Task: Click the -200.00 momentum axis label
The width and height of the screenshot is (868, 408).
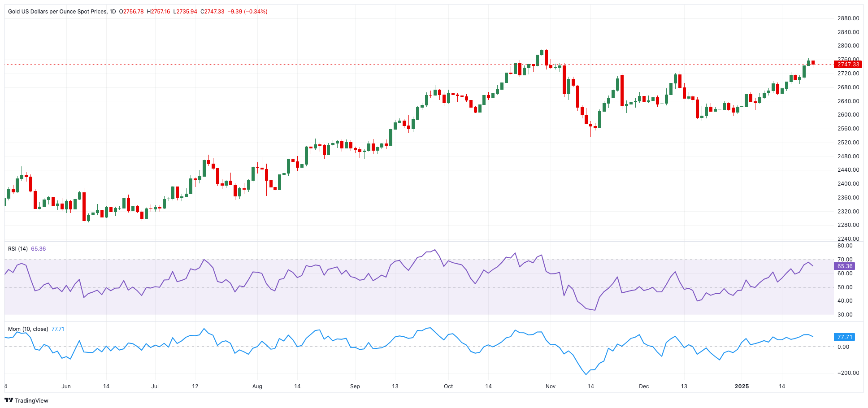Action: point(847,373)
